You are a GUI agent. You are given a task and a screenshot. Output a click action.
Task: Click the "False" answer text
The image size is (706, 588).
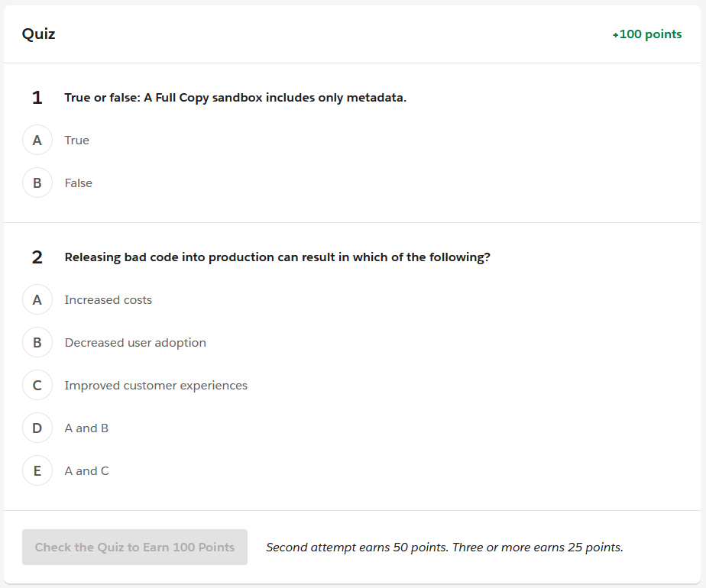pyautogui.click(x=79, y=183)
